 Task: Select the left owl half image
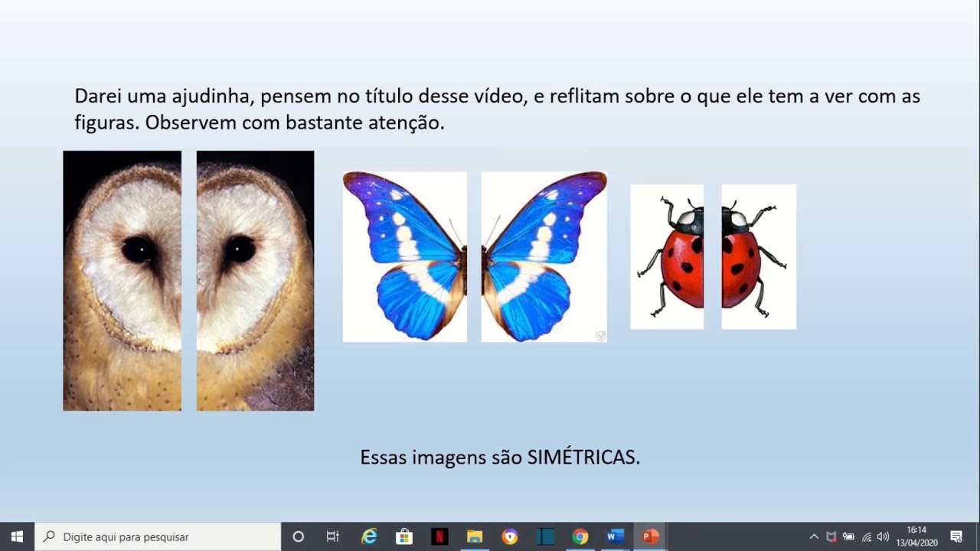tap(122, 281)
